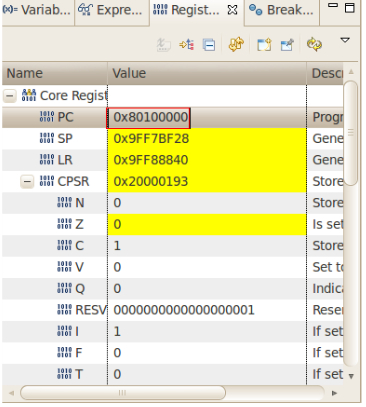The width and height of the screenshot is (366, 407).
Task: Click the PC value 0x80100000 field
Action: point(148,118)
